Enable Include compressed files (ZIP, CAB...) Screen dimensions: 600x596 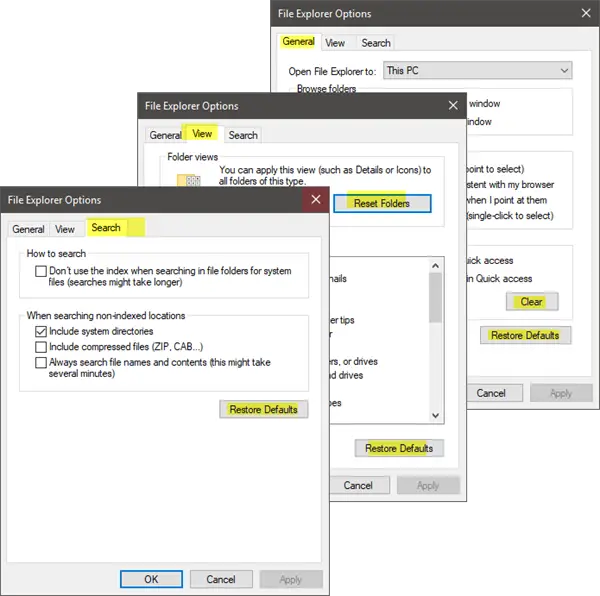point(41,347)
